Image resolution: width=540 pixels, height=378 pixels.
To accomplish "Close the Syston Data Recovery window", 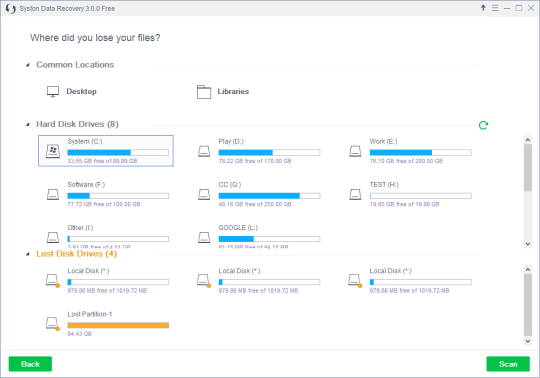I will [x=531, y=8].
